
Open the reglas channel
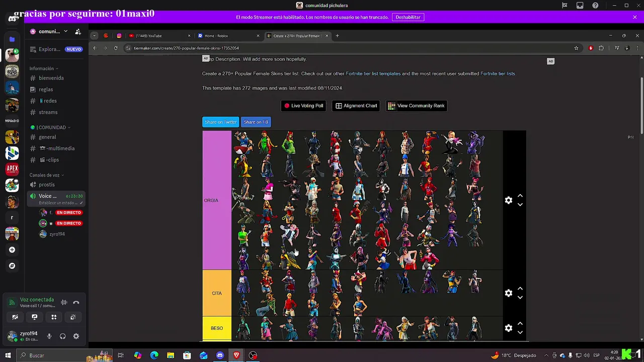coord(56,89)
